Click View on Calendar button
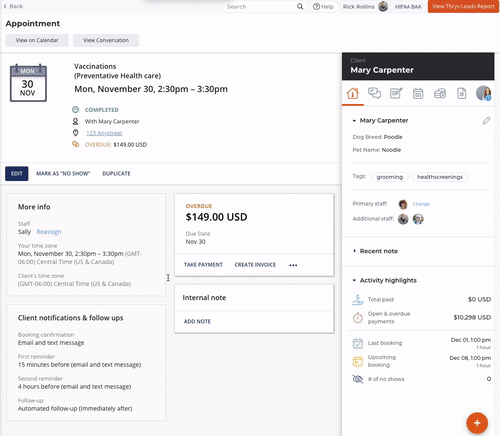This screenshot has height=436, width=500. pos(37,40)
